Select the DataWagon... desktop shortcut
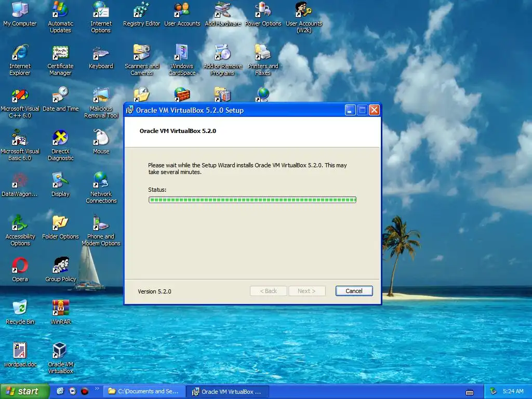The image size is (532, 399). click(20, 184)
